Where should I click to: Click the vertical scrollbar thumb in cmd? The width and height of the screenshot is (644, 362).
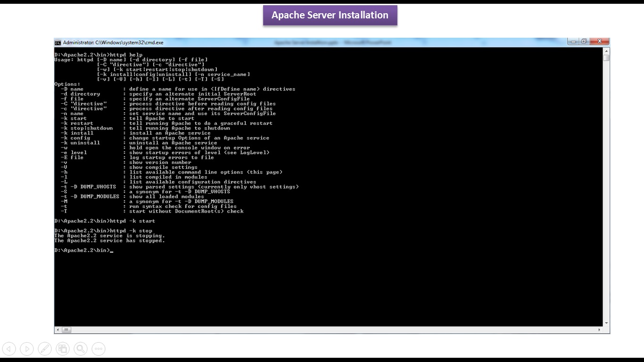click(606, 58)
